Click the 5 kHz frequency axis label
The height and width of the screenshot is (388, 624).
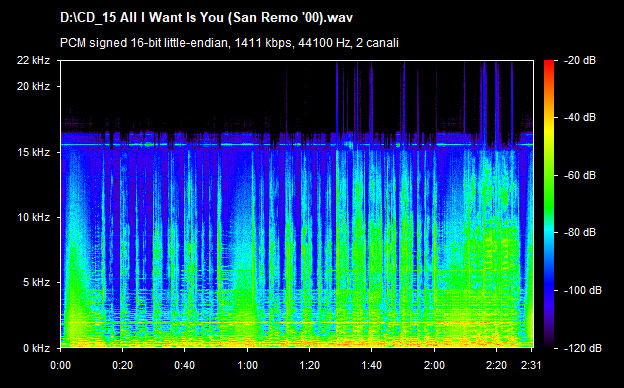point(36,283)
